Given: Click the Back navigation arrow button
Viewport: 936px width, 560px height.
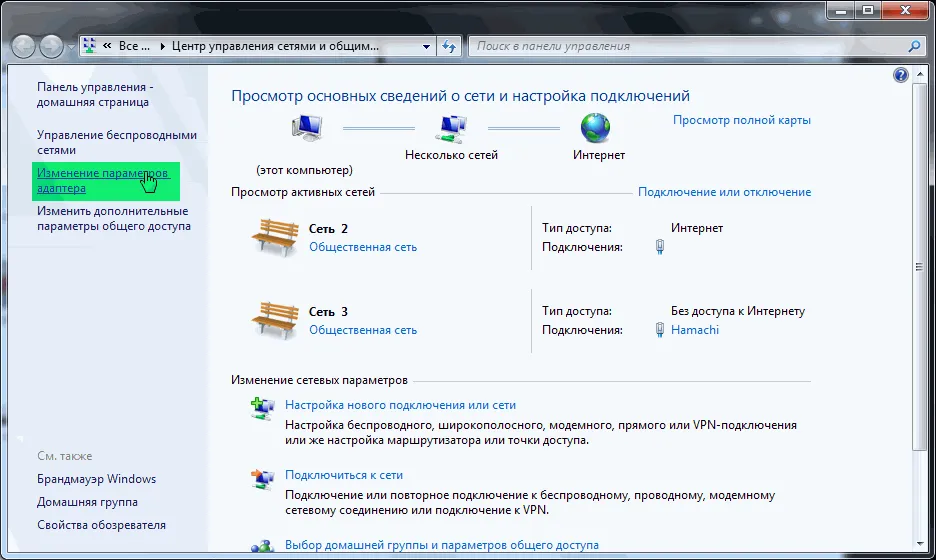Looking at the screenshot, I should coord(24,46).
